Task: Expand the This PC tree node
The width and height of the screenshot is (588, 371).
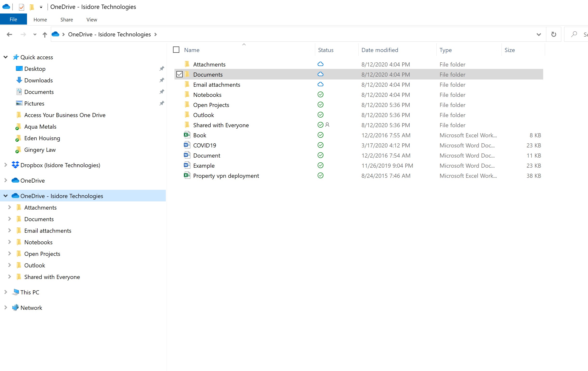Action: pos(6,292)
